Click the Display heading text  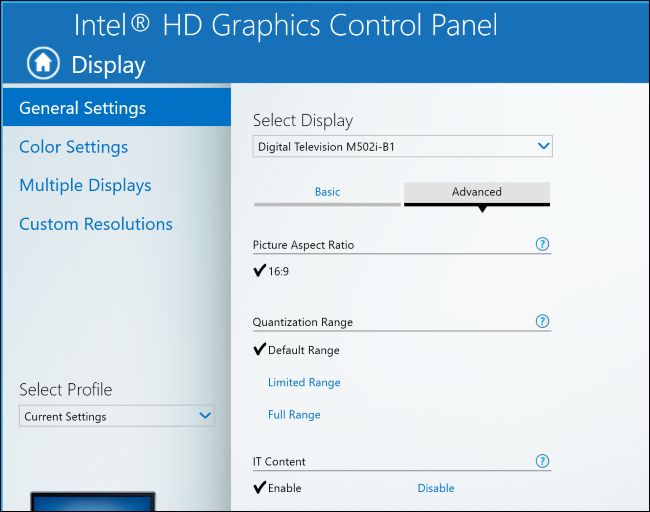[108, 66]
